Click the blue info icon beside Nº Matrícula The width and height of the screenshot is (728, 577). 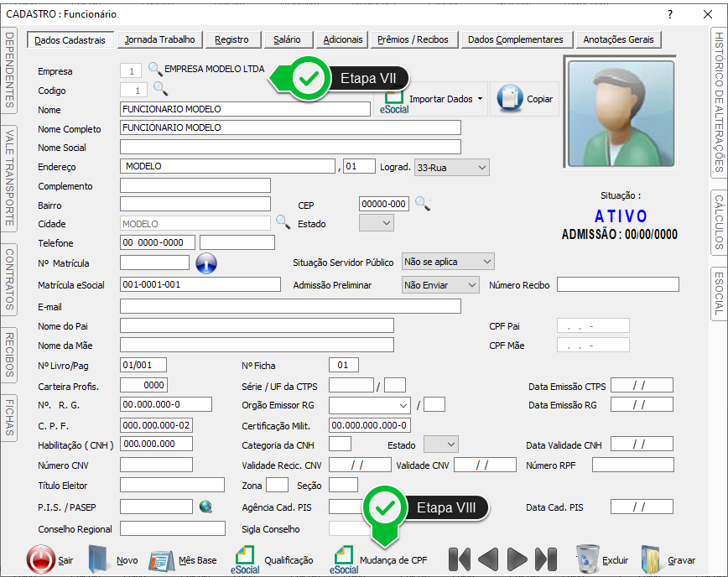[206, 263]
